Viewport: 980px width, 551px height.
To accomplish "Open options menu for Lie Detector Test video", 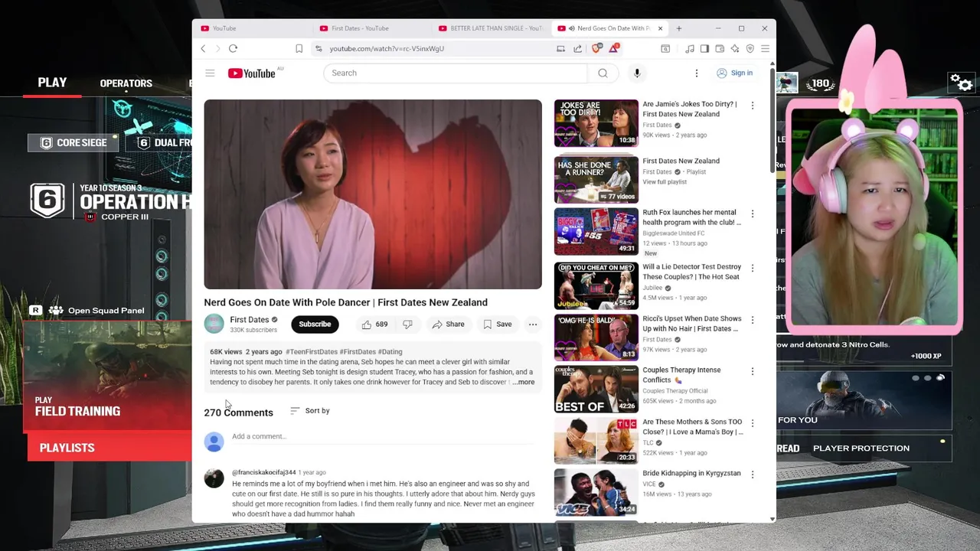I will point(752,268).
